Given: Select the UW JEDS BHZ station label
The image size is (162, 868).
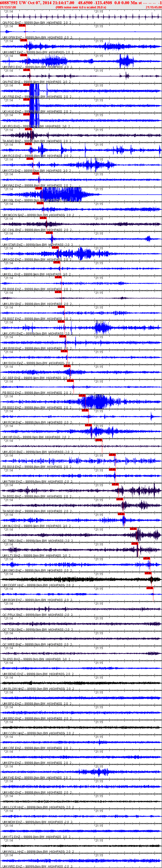Looking at the screenshot, I should point(38,453).
